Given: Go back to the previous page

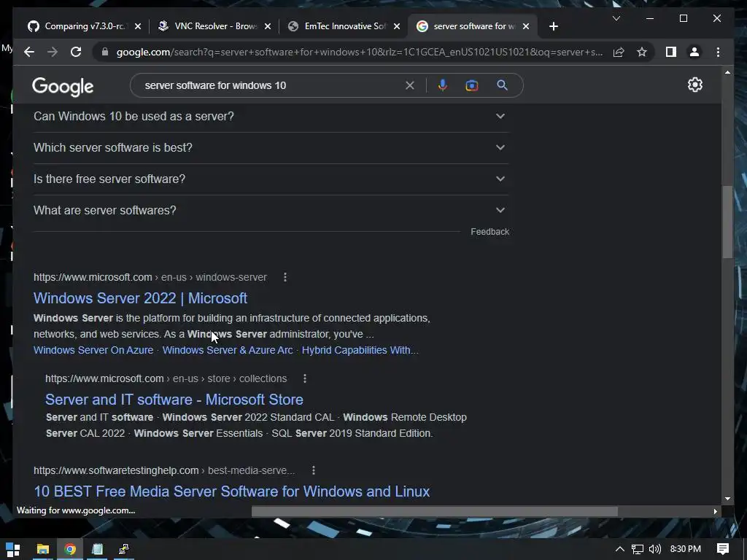Looking at the screenshot, I should [x=29, y=52].
